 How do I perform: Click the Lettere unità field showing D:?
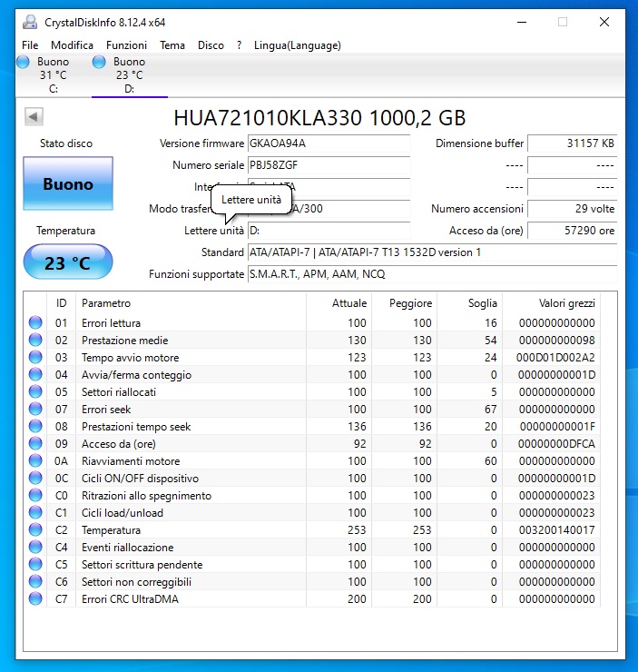point(329,231)
